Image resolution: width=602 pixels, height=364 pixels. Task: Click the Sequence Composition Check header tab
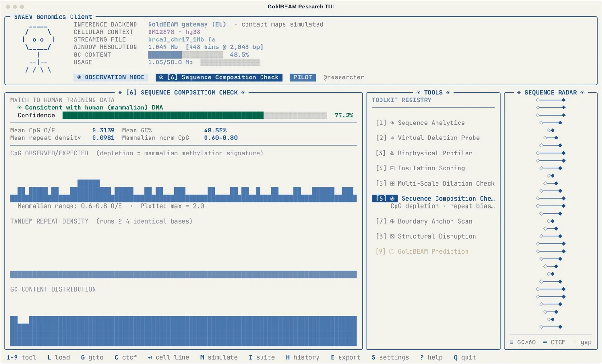(219, 77)
